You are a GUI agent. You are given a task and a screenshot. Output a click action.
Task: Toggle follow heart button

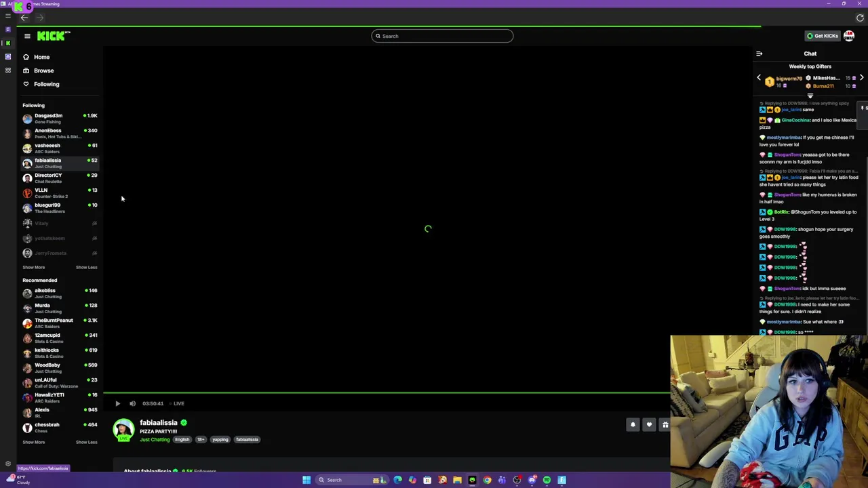649,425
